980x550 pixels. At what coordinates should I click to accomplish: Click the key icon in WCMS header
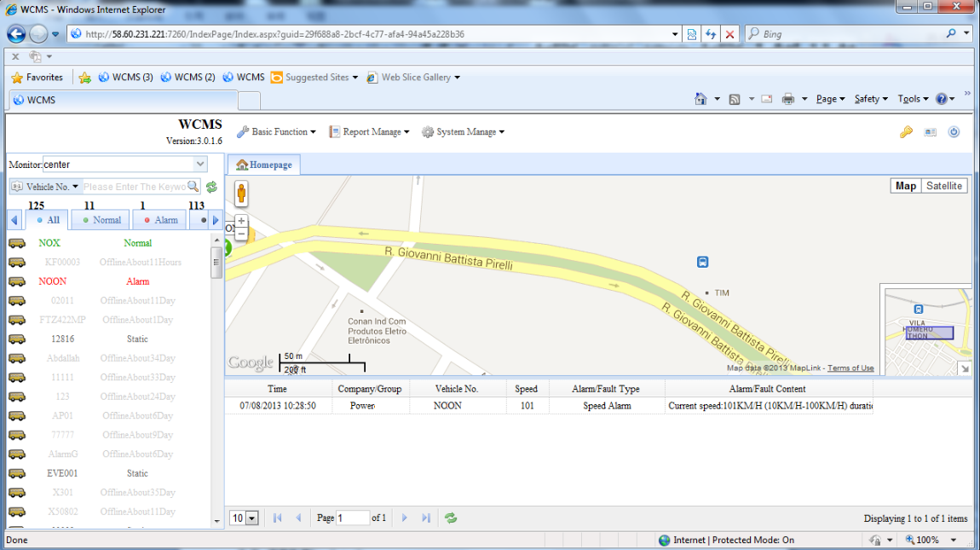tap(906, 132)
